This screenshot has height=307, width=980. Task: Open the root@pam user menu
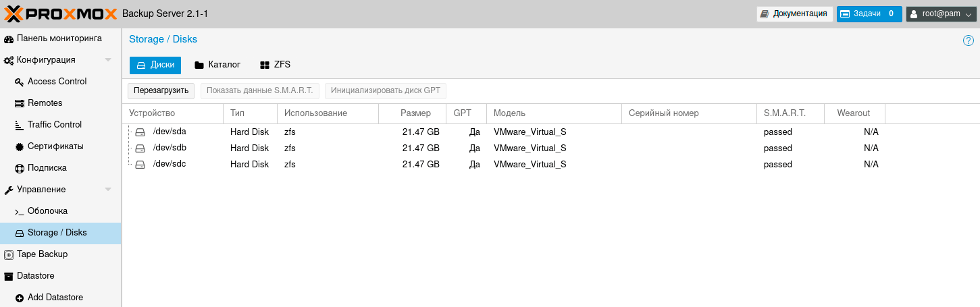(x=941, y=13)
